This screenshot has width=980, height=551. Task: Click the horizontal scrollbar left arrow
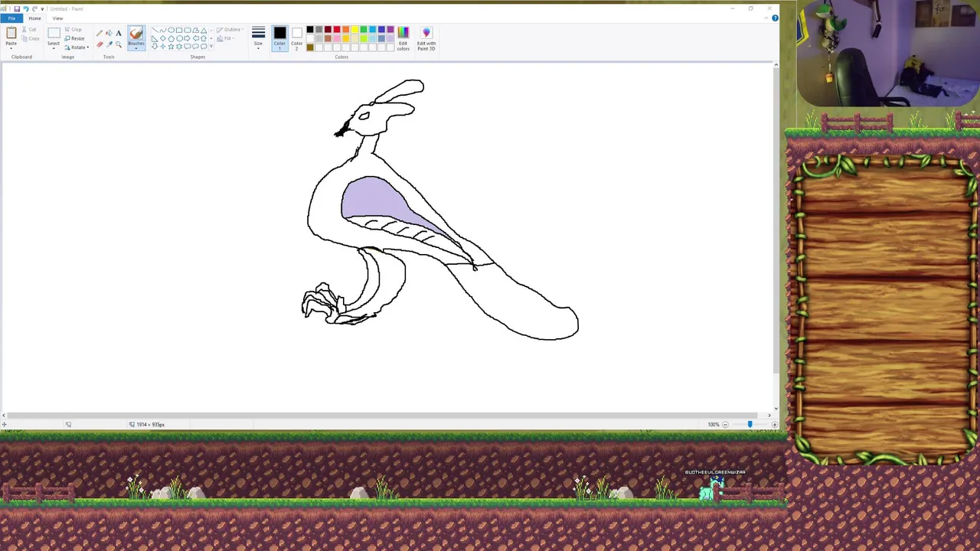pyautogui.click(x=4, y=416)
